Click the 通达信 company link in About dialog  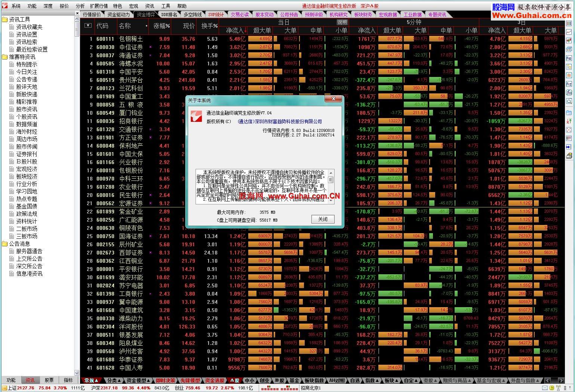click(x=280, y=121)
